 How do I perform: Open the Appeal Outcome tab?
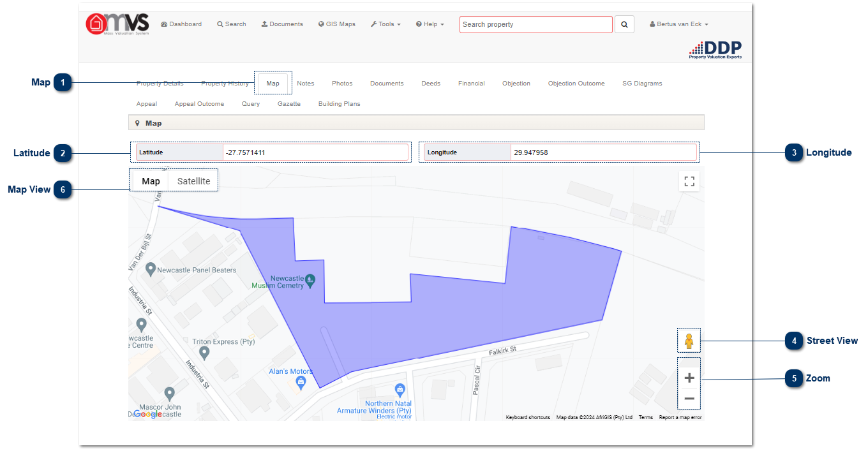[199, 104]
